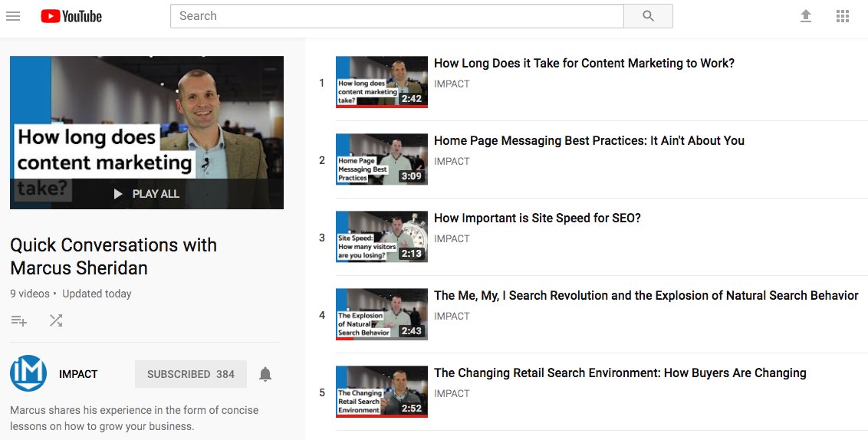The image size is (868, 440).
Task: Open the IMPACT channel name link
Action: [x=78, y=374]
